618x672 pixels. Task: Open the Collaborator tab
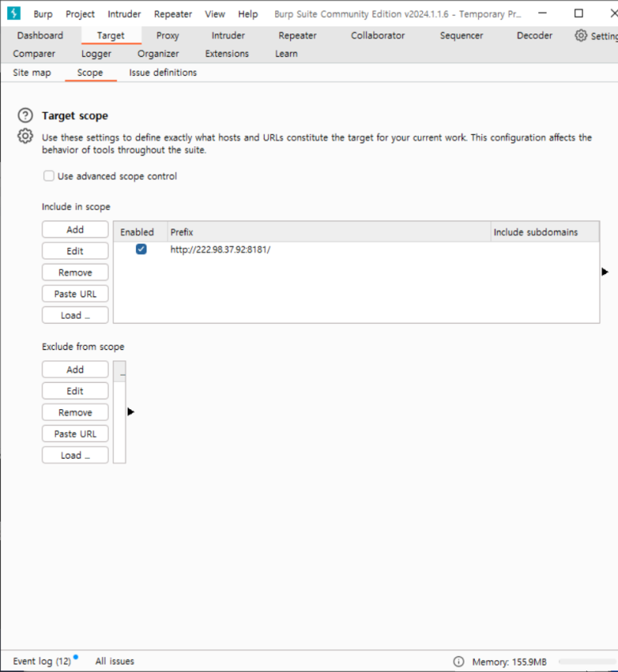coord(377,36)
